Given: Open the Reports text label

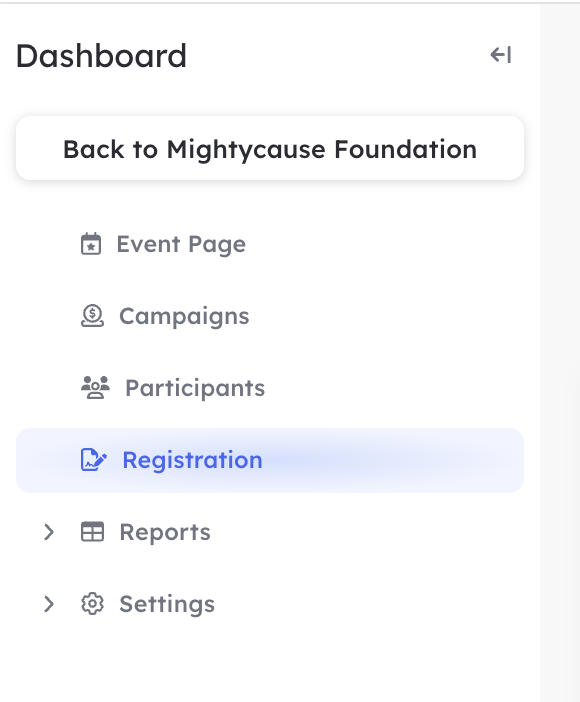Looking at the screenshot, I should (165, 532).
